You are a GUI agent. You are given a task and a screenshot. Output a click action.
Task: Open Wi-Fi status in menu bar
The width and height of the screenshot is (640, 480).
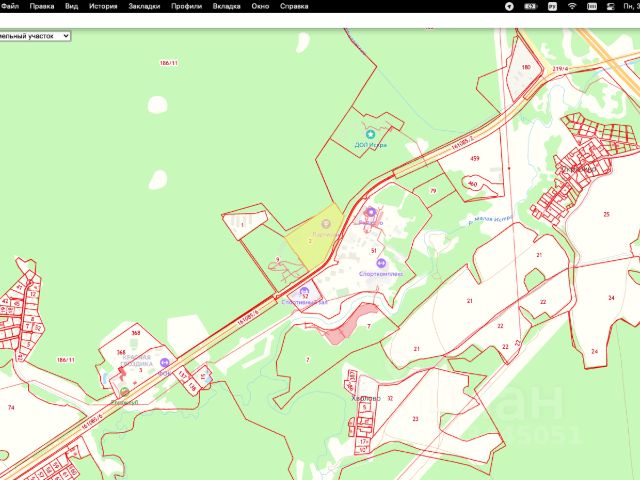tap(572, 6)
